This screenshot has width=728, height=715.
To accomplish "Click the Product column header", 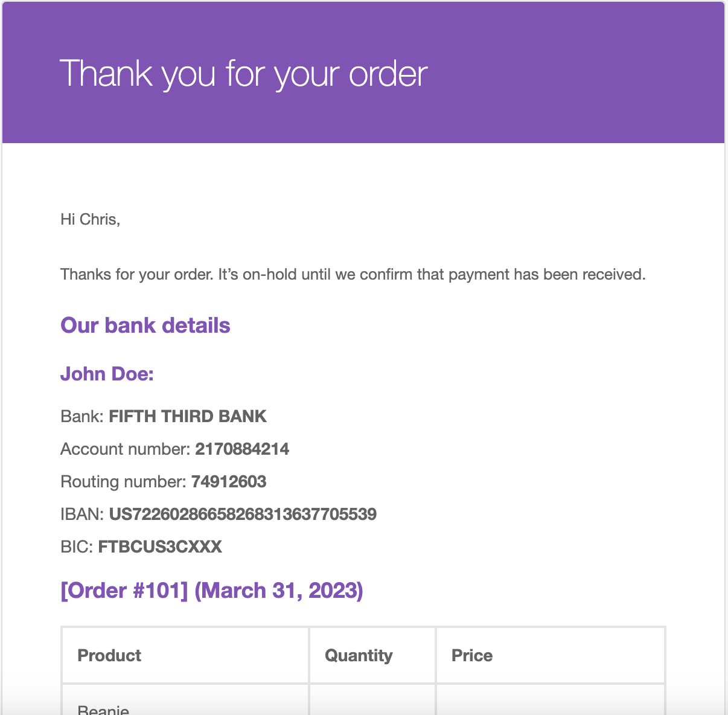I will [109, 656].
